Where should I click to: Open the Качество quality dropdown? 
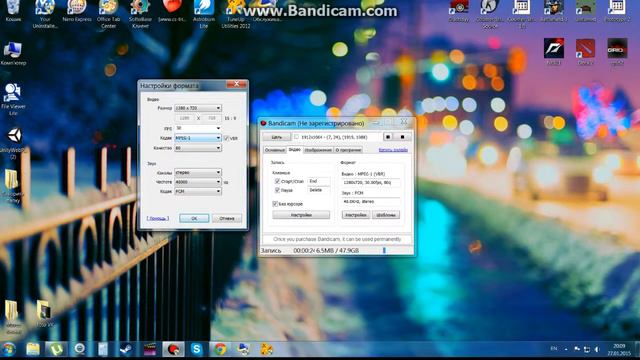coord(198,148)
